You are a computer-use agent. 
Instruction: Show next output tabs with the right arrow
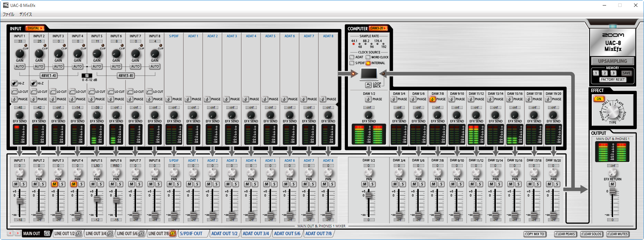[18, 233]
